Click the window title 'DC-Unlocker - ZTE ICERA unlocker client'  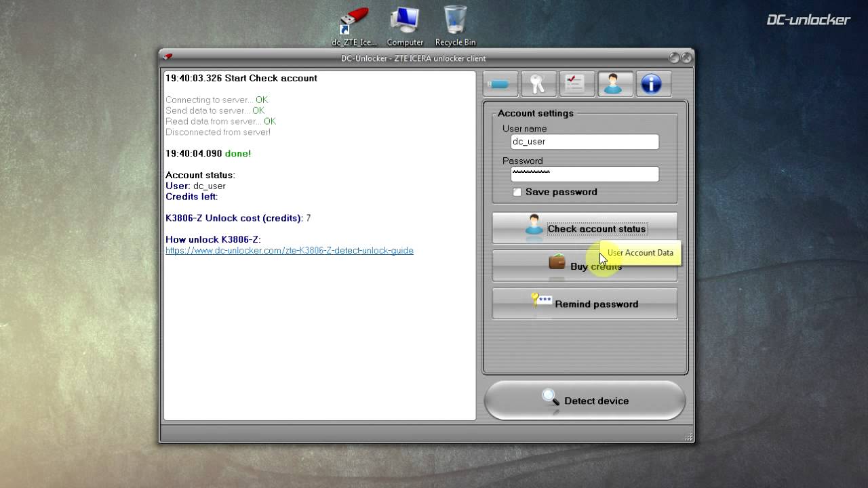click(x=414, y=58)
